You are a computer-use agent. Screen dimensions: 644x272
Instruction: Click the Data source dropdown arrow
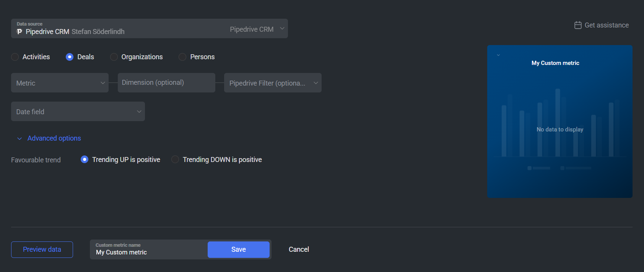coord(282,29)
